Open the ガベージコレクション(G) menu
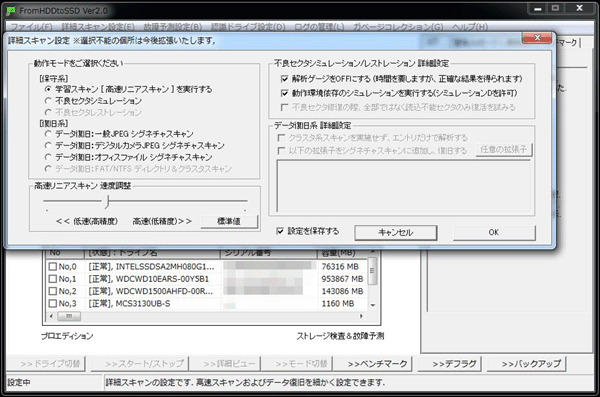Screen dimensions: 600x397 click(398, 27)
